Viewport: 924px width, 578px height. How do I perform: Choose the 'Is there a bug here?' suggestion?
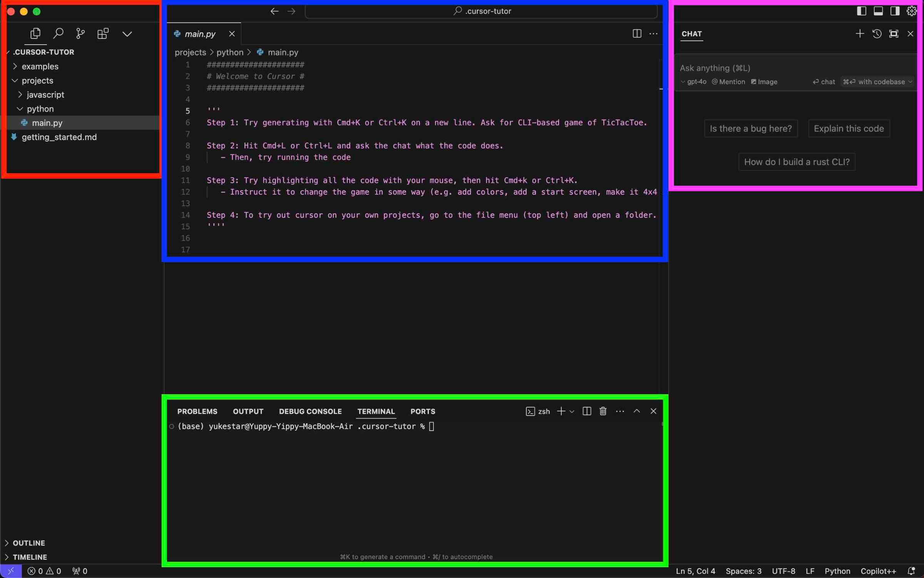[x=750, y=129]
